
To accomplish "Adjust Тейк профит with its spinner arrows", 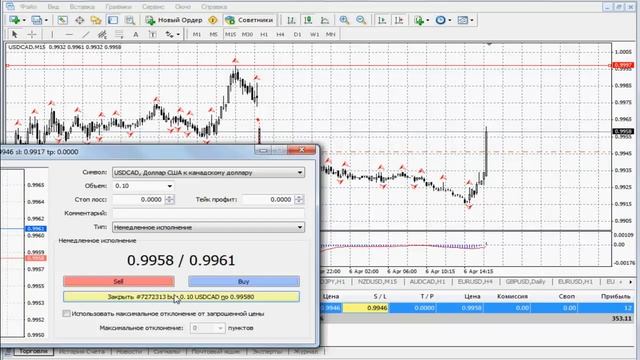I will (x=299, y=199).
